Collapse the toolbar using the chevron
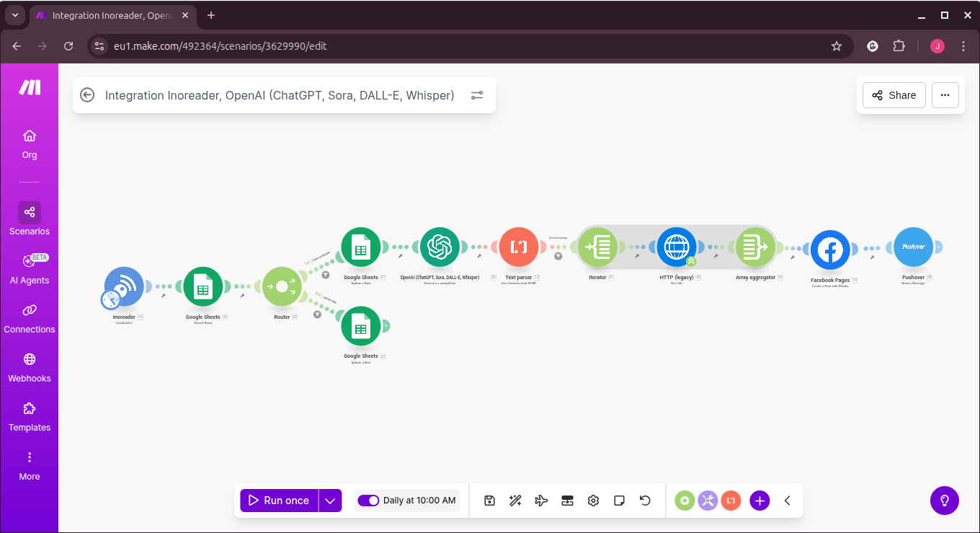The height and width of the screenshot is (533, 980). coord(787,500)
